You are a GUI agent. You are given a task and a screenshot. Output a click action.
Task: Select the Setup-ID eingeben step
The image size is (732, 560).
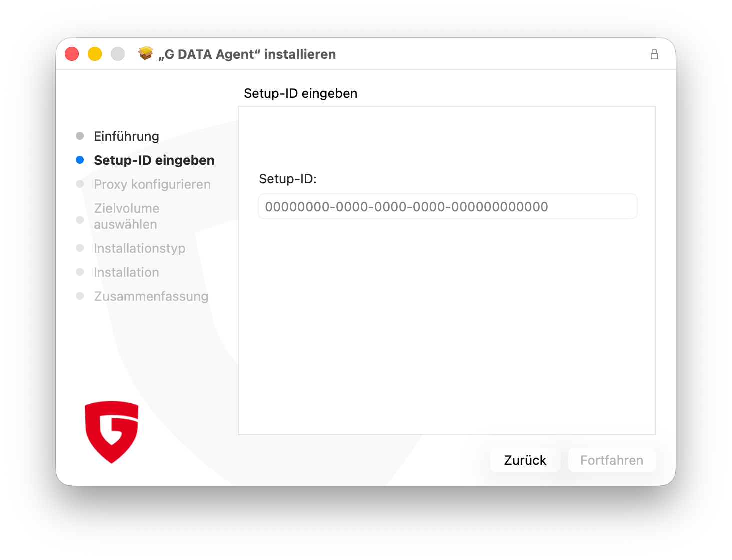point(154,160)
